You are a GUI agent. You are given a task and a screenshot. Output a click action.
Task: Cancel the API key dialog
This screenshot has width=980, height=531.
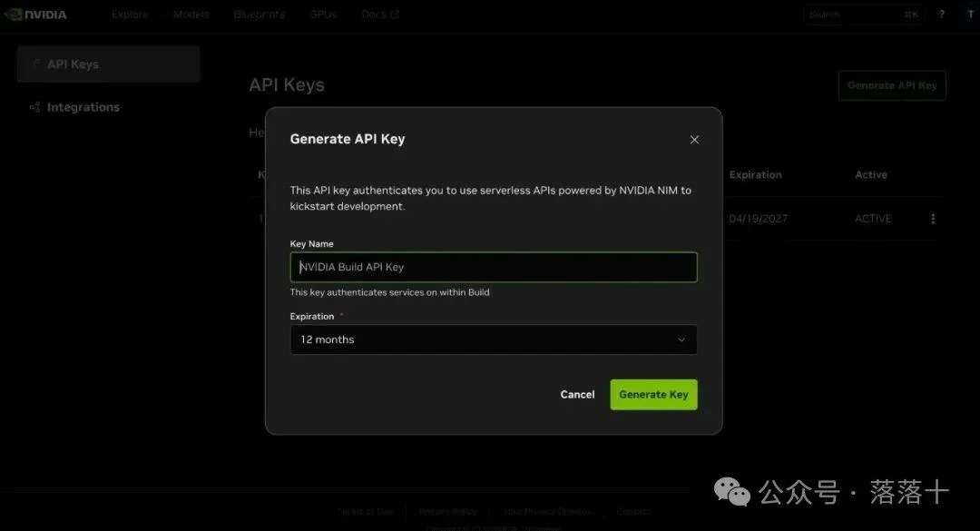tap(577, 395)
